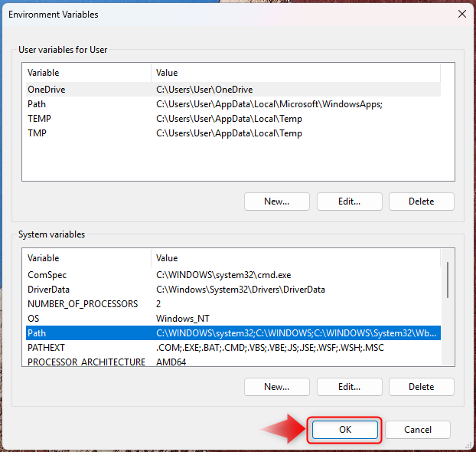Create a new user variable with New
This screenshot has height=452, width=476.
pyautogui.click(x=277, y=201)
